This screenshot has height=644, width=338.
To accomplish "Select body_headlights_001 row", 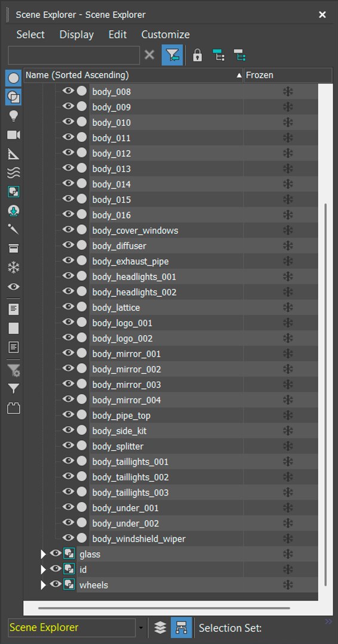I will tap(204, 277).
